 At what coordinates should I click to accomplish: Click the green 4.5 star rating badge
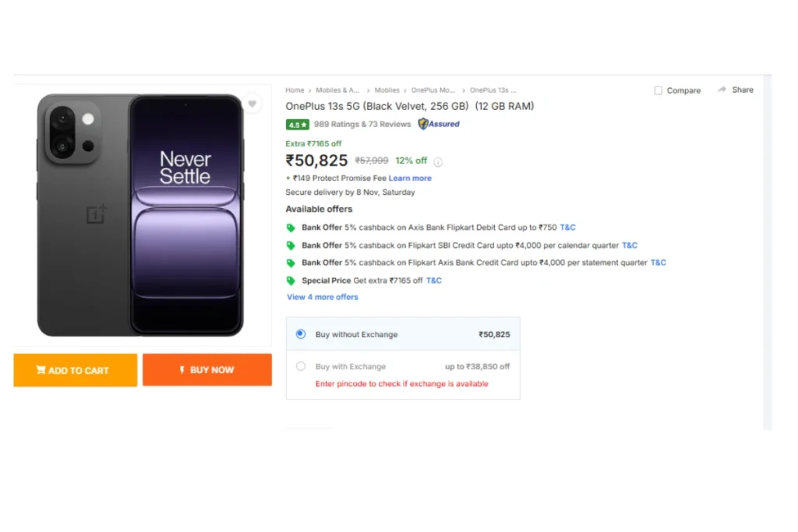click(297, 125)
